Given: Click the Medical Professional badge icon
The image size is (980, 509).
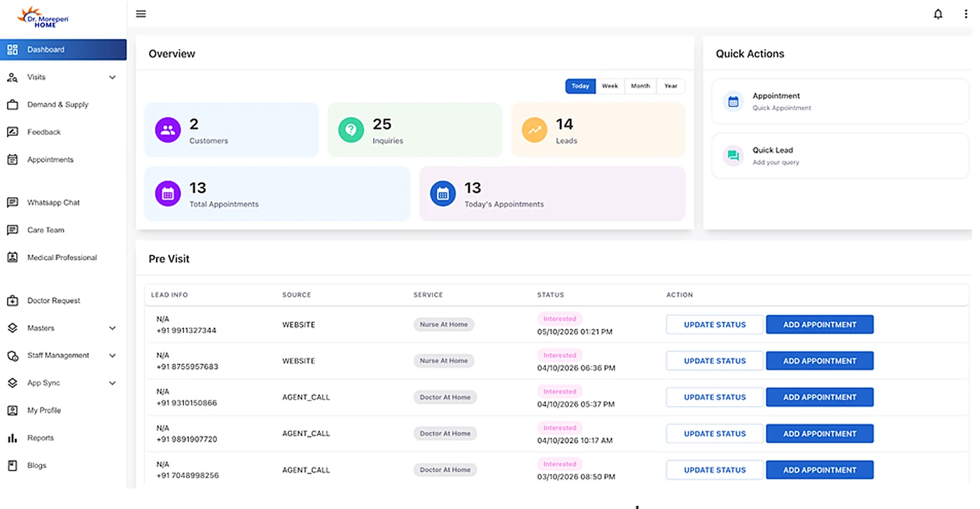Looking at the screenshot, I should [x=12, y=257].
